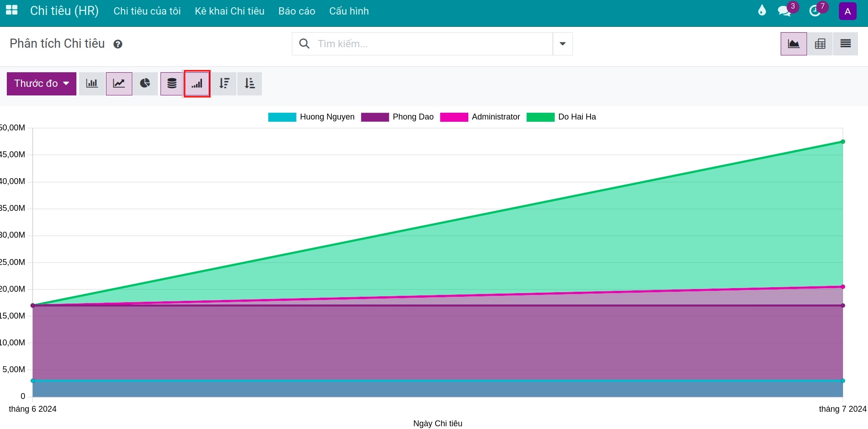Open the help question mark icon
The width and height of the screenshot is (868, 429).
click(x=118, y=44)
